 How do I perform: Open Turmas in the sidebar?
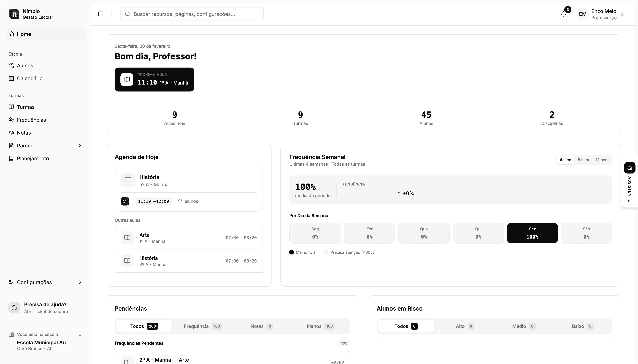[26, 107]
